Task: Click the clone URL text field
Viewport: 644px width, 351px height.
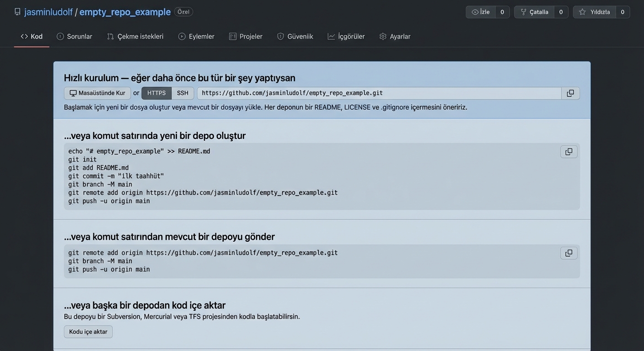Action: pyautogui.click(x=379, y=93)
